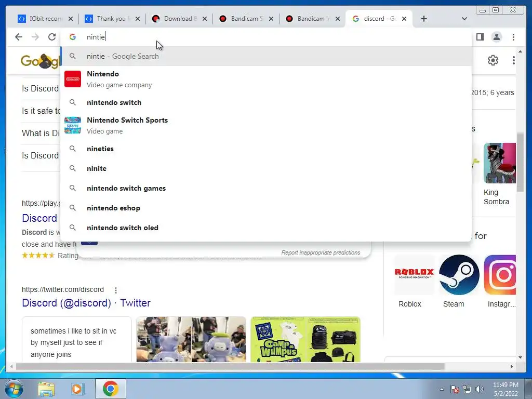Screen dimensions: 532x399
Task: Open the network tray icon
Action: click(467, 389)
